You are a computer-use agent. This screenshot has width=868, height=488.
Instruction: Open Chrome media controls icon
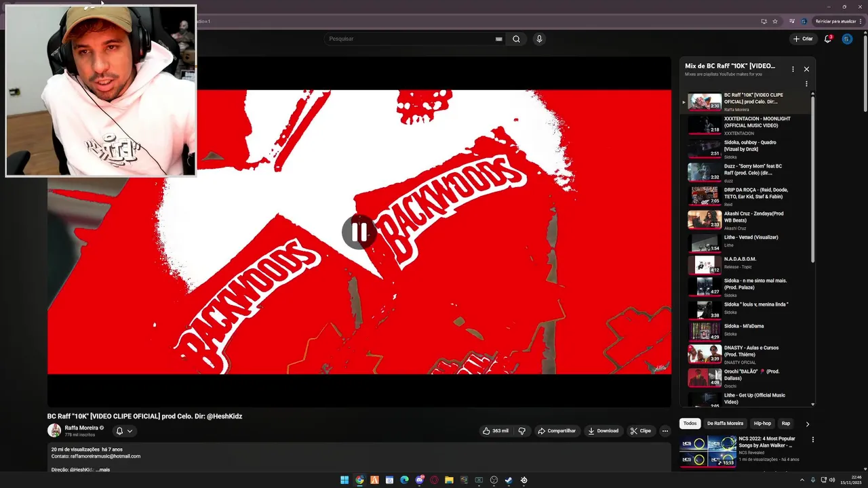click(792, 21)
